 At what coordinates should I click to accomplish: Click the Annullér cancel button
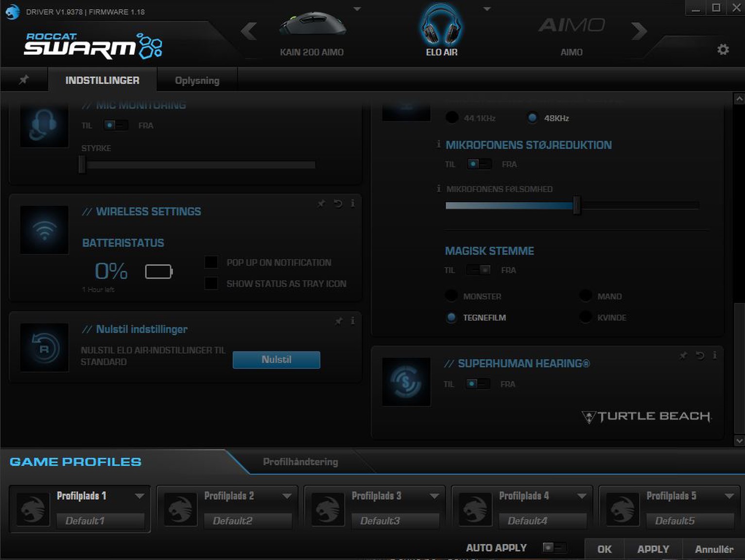[x=714, y=549]
